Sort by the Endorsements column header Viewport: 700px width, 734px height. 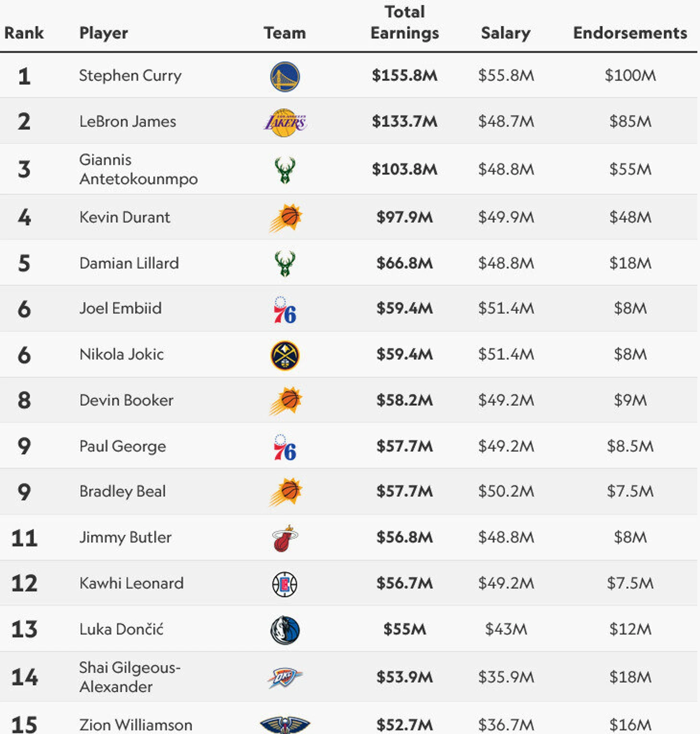click(x=630, y=33)
